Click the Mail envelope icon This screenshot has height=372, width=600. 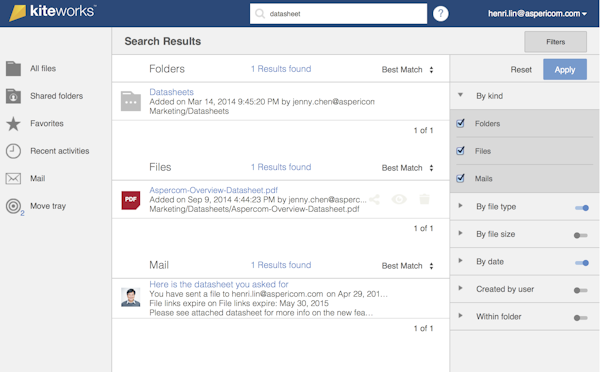[x=13, y=178]
